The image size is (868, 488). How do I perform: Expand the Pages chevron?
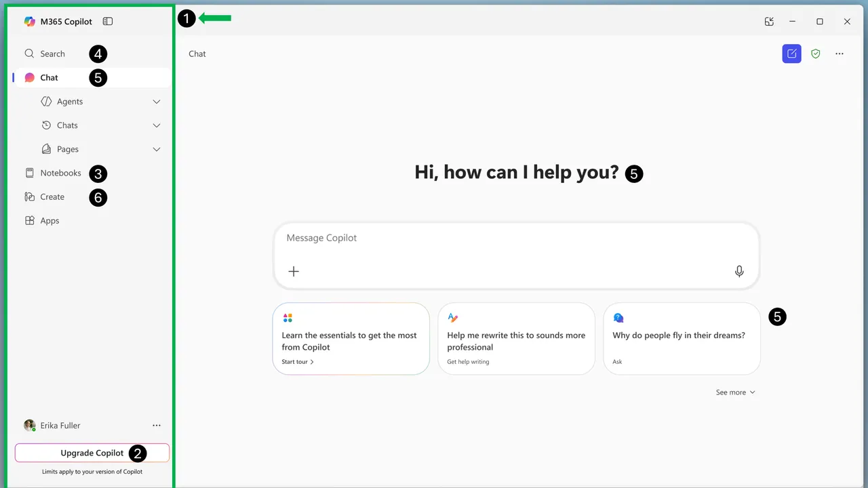pyautogui.click(x=157, y=149)
